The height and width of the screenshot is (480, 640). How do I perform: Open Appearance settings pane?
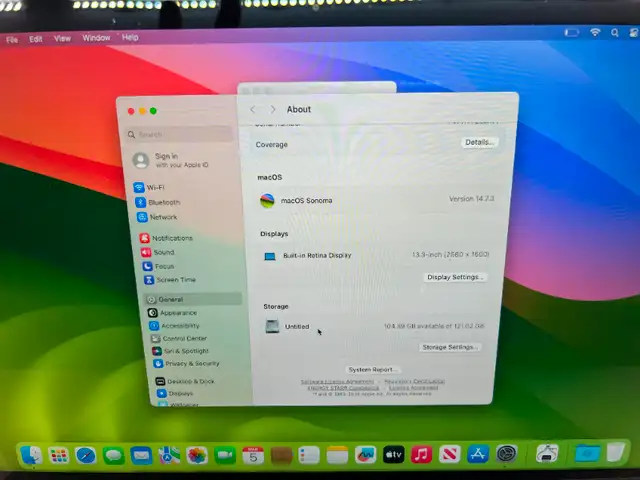tap(172, 313)
